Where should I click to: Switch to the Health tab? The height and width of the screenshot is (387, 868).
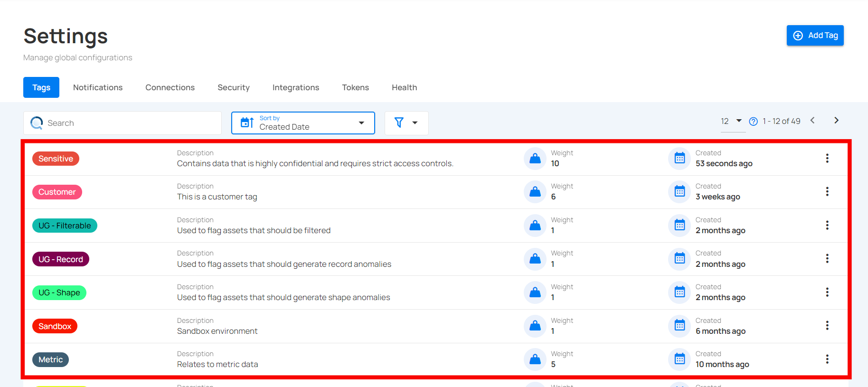(405, 87)
